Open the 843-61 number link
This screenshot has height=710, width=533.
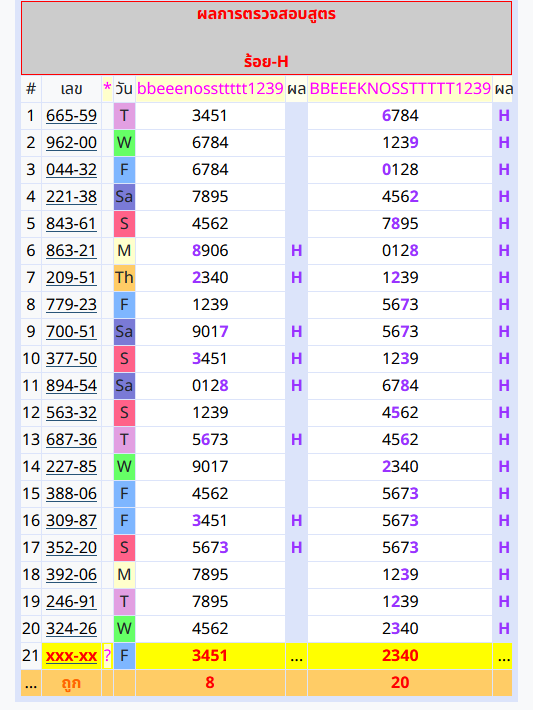tap(71, 224)
